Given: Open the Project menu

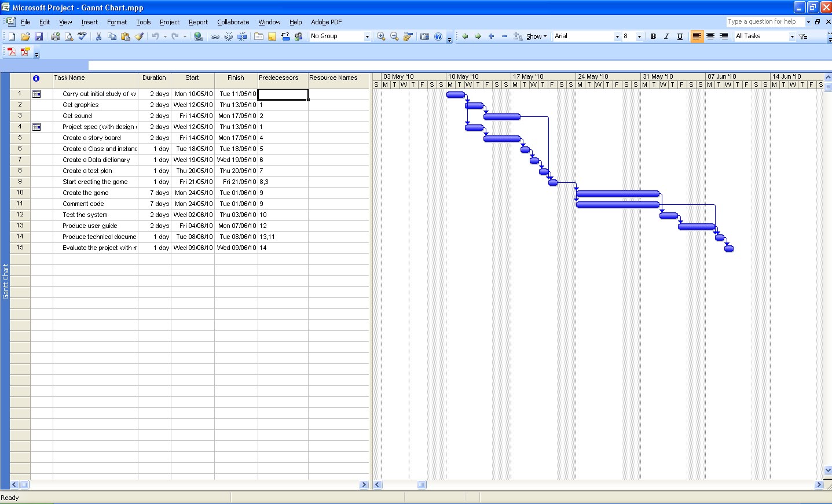Looking at the screenshot, I should tap(169, 22).
